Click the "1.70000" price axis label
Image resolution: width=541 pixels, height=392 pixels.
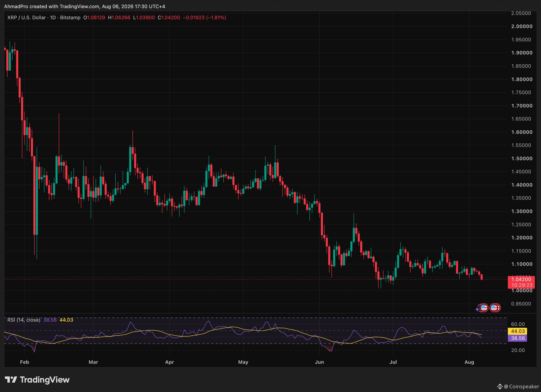[522, 106]
